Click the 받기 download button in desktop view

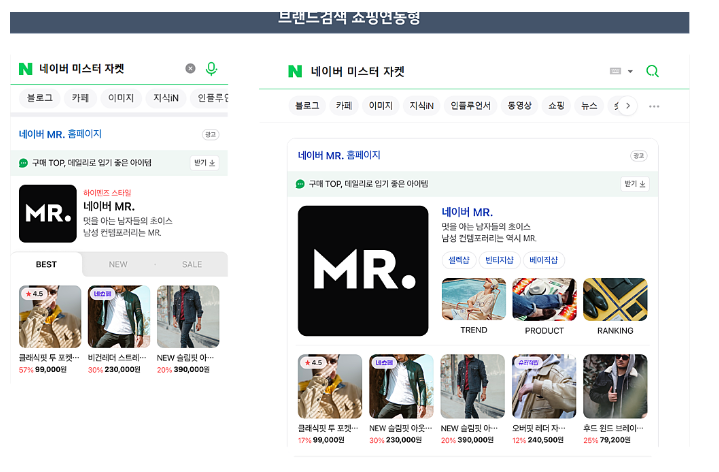[x=635, y=184]
